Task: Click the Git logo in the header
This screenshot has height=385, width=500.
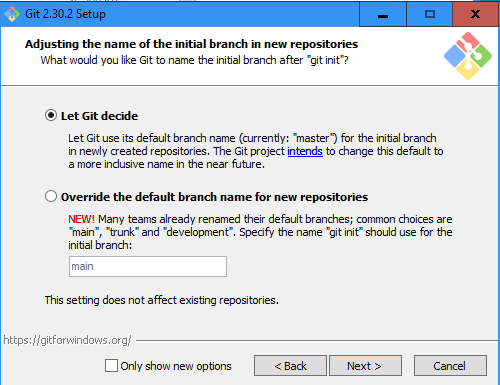Action: 468,56
